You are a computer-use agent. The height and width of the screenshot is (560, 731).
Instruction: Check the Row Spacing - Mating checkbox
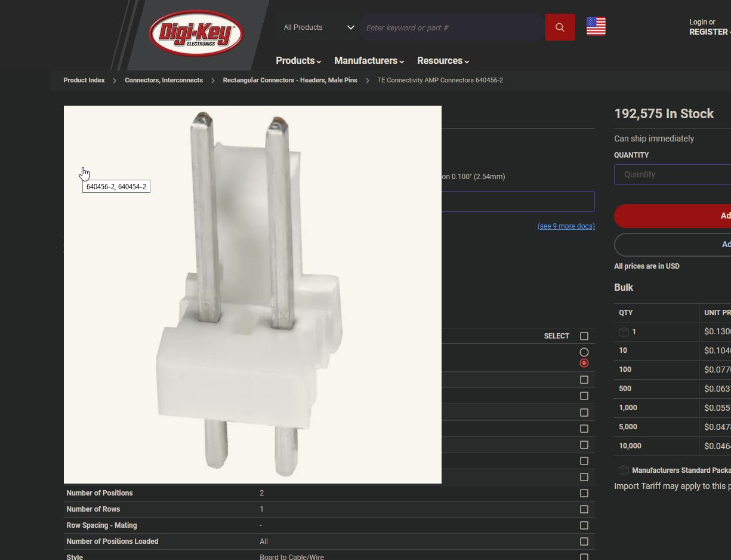click(584, 525)
